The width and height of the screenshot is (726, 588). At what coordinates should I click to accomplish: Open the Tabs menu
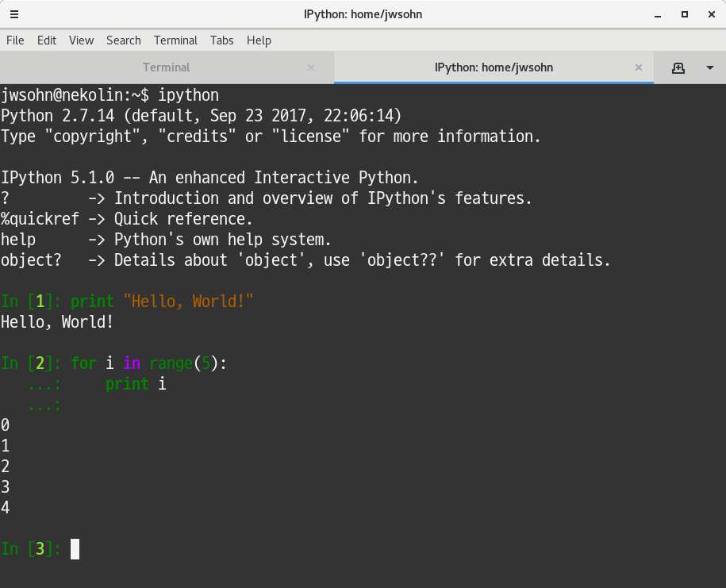point(221,40)
